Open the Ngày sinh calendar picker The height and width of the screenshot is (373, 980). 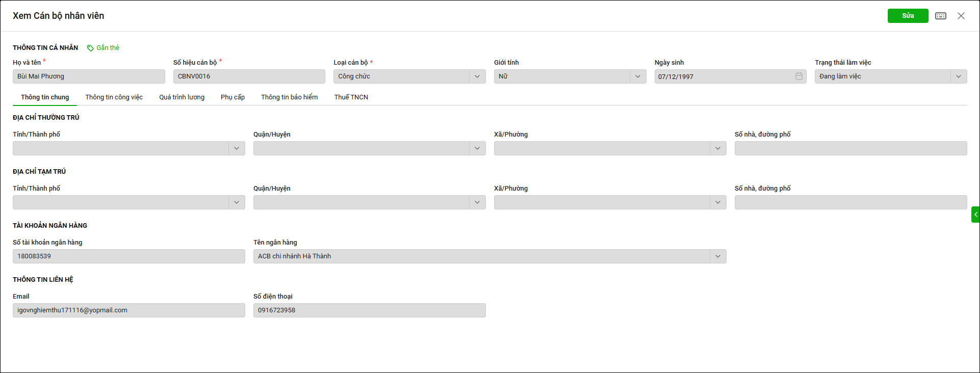pos(798,76)
